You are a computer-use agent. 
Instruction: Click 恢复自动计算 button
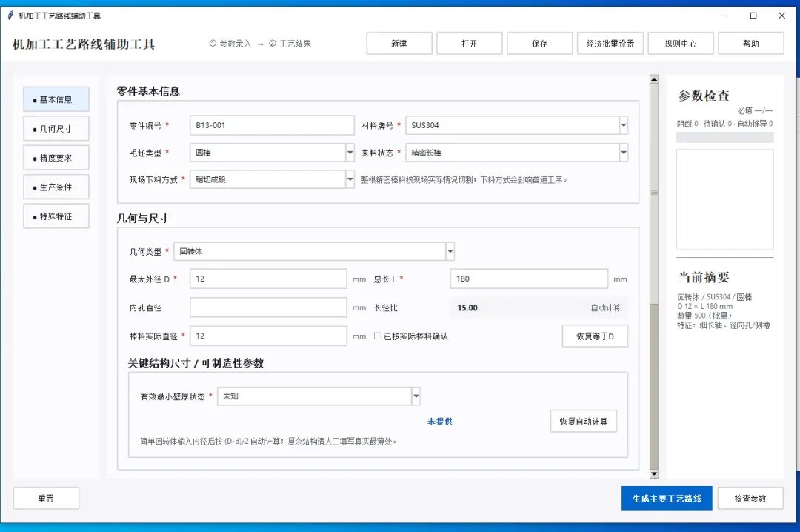pyautogui.click(x=583, y=421)
